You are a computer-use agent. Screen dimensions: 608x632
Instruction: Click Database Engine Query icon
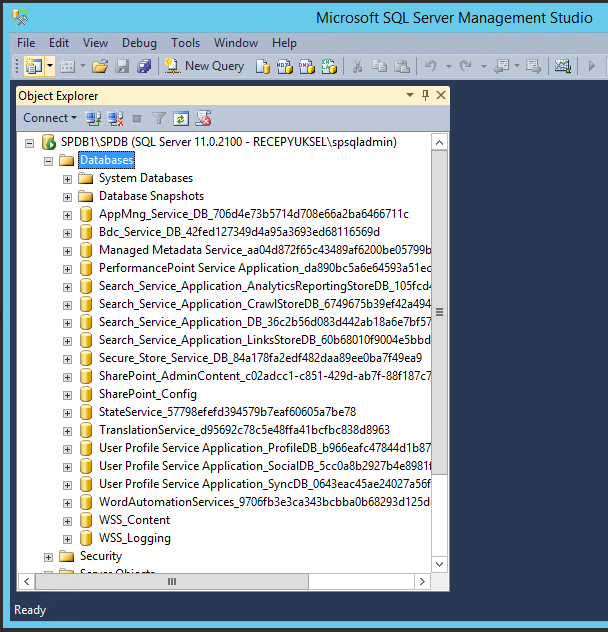click(262, 66)
